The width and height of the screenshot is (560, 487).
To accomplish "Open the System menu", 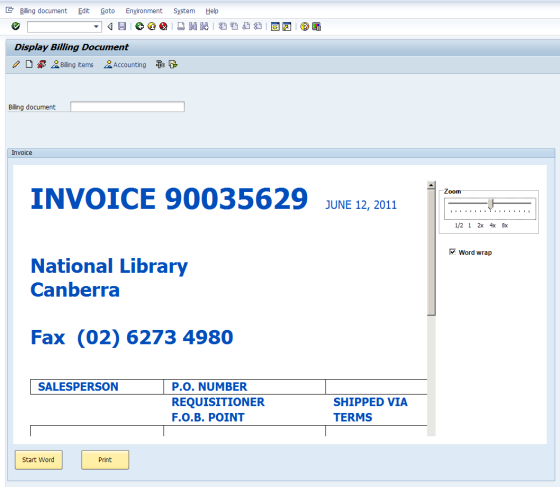I will 184,11.
